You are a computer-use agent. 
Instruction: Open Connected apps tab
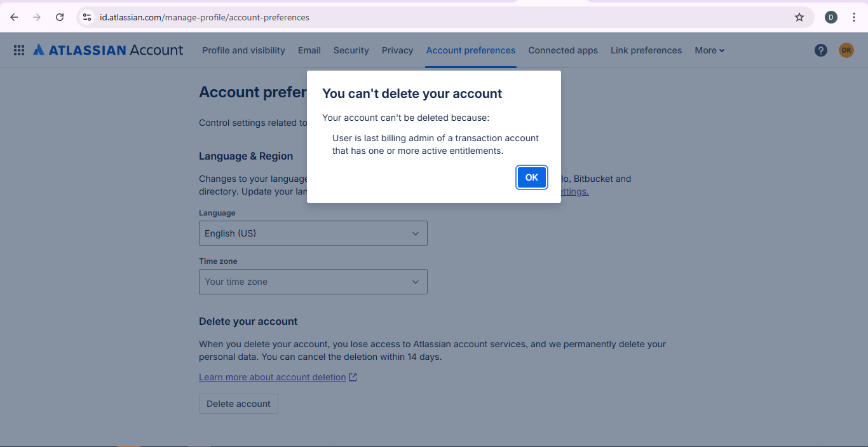coord(563,50)
